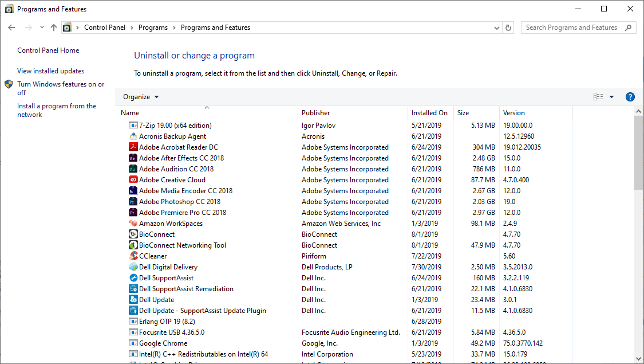Viewport: 644px width, 364px height.
Task: Open the Organize dropdown menu
Action: tap(140, 96)
